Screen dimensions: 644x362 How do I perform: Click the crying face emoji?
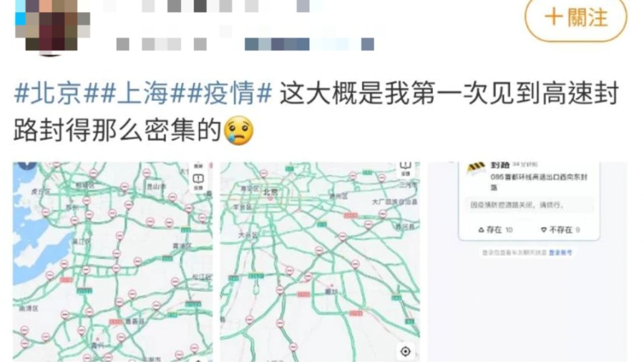238,130
